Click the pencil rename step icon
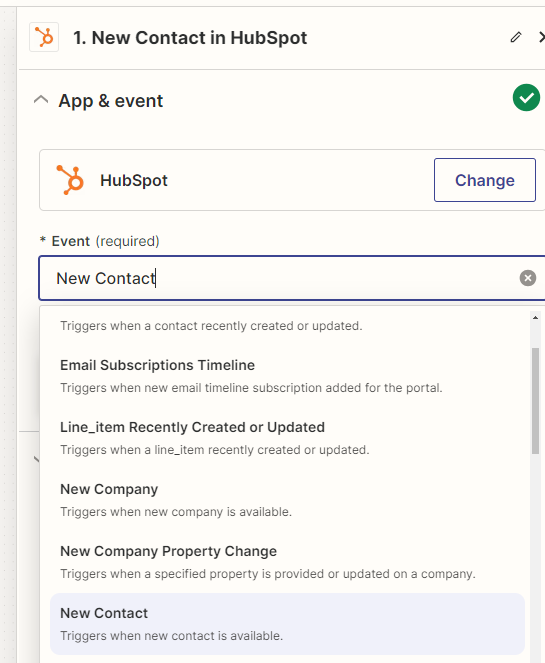Viewport: 545px width, 663px height. click(x=515, y=37)
